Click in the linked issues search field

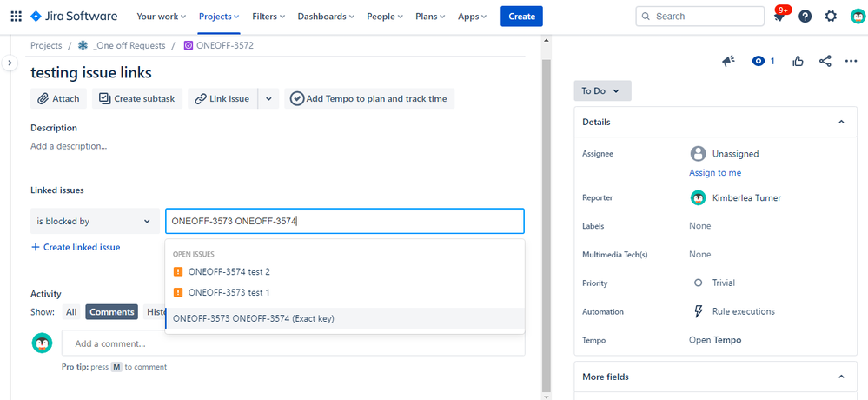(344, 221)
